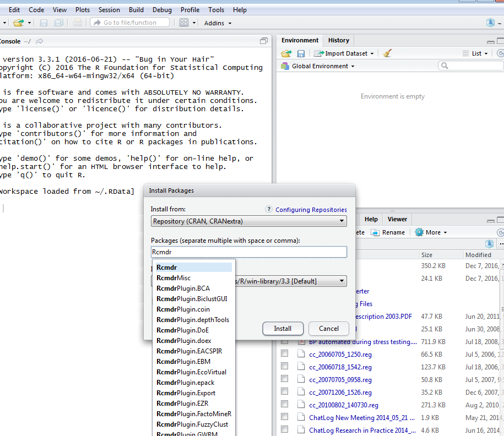Click the workspace panes layout icon
Viewport: 504px width, 436px height.
[184, 23]
